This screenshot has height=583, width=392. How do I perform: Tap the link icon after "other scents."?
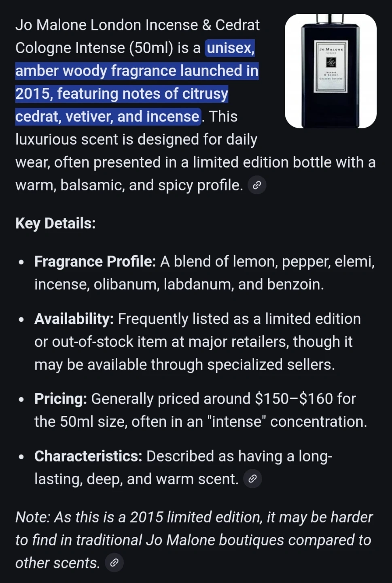tap(114, 563)
